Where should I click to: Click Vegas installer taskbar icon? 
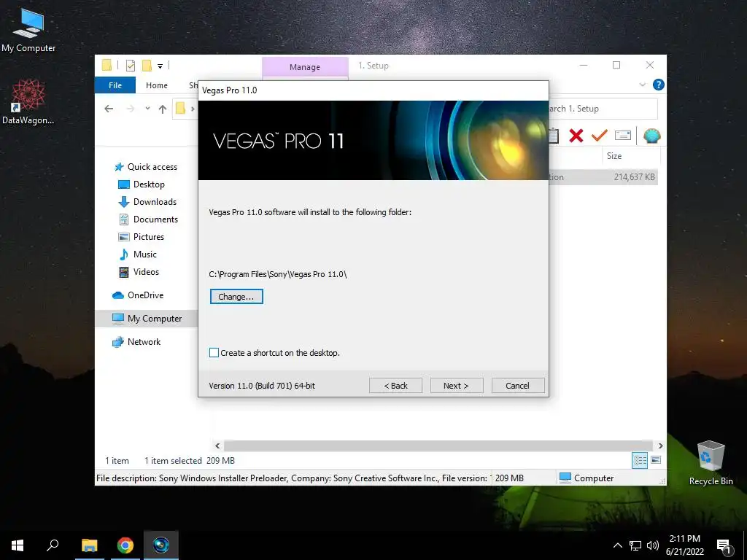[161, 545]
